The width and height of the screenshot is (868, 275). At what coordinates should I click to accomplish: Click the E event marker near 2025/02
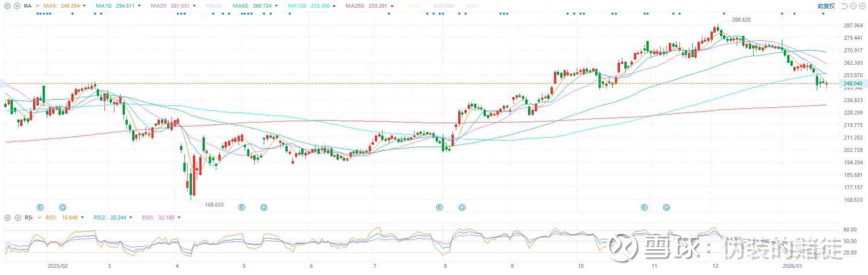[41, 207]
